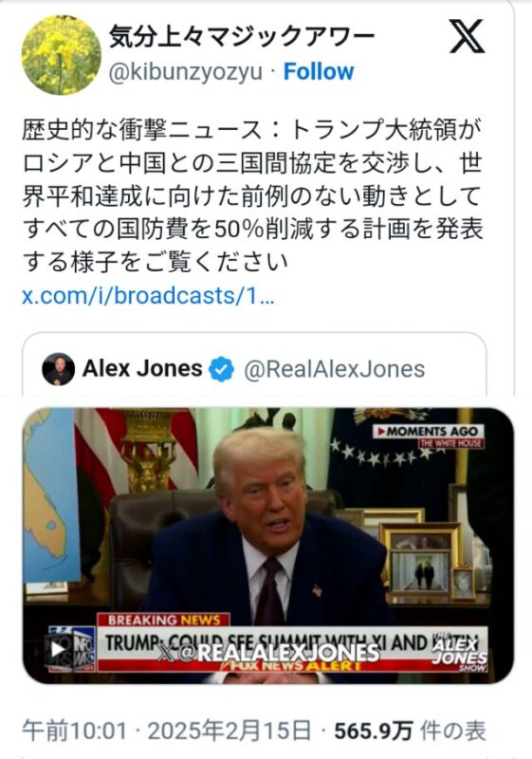Click the 気分上々マジックアワー display name
The image size is (532, 759).
pyautogui.click(x=241, y=37)
